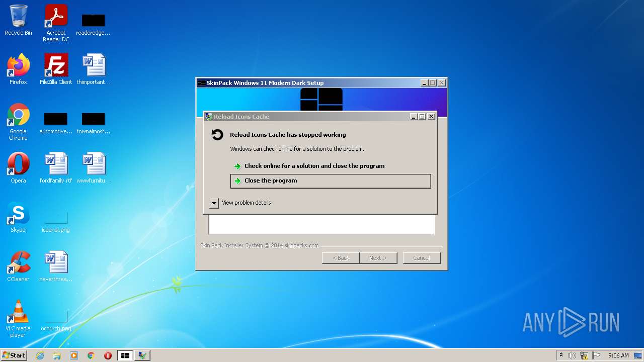Minimize the SkinPack Setup window
644x362 pixels.
(424, 83)
